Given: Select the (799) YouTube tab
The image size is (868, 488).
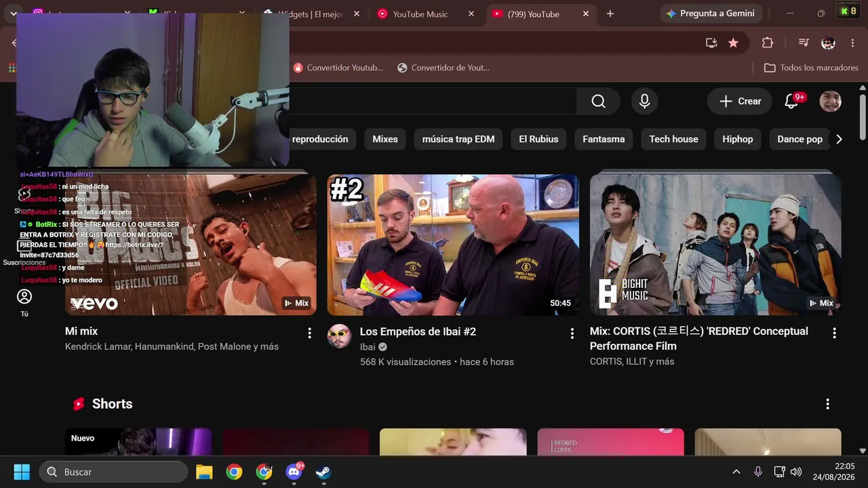Looking at the screenshot, I should (x=542, y=14).
